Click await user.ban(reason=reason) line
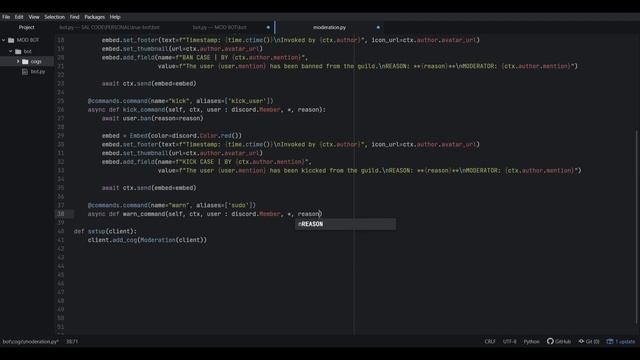 [153, 118]
